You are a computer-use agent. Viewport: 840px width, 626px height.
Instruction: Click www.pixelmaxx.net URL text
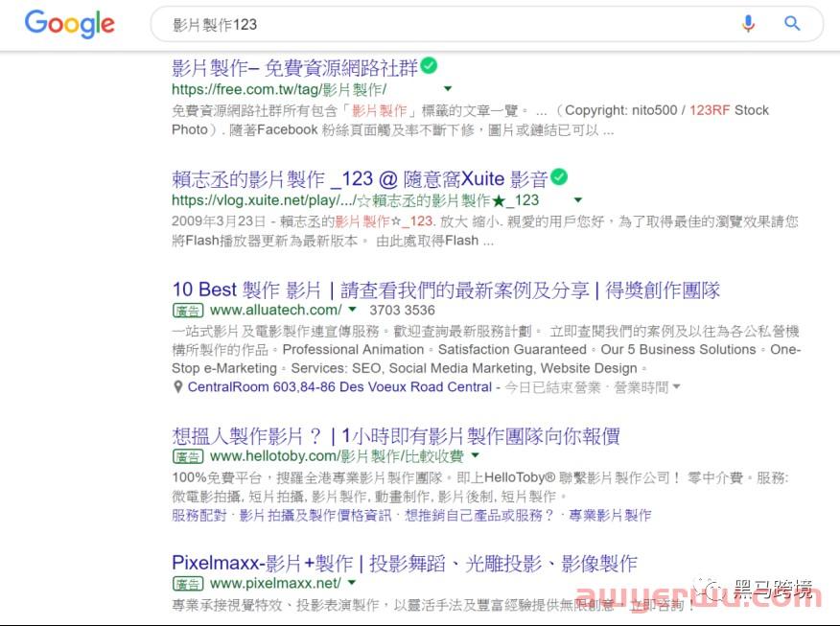[275, 583]
